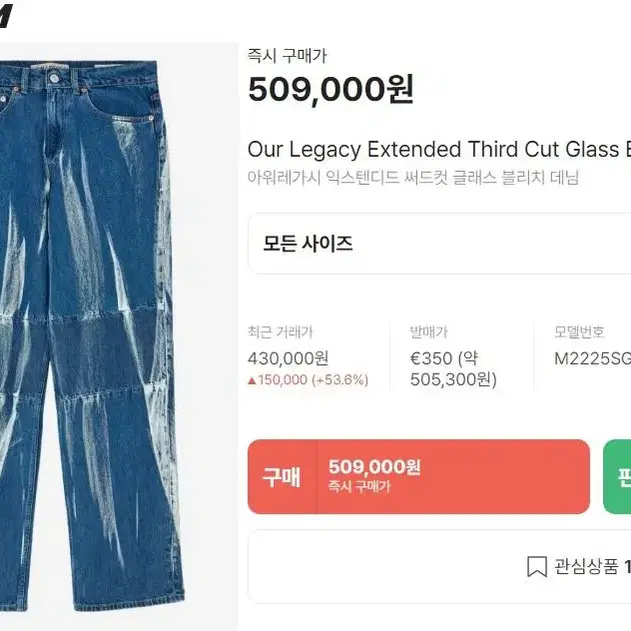Click the 최근 거래가 heading label
The height and width of the screenshot is (631, 631).
[x=280, y=332]
